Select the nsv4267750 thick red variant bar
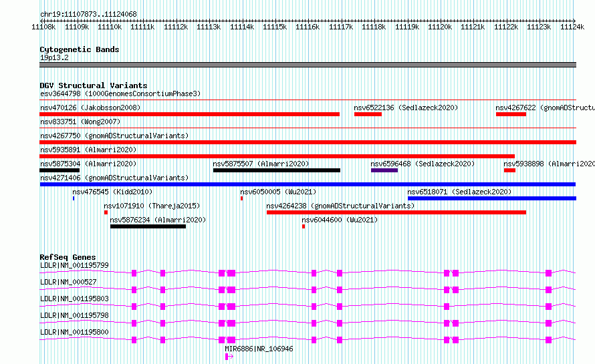 click(x=308, y=142)
